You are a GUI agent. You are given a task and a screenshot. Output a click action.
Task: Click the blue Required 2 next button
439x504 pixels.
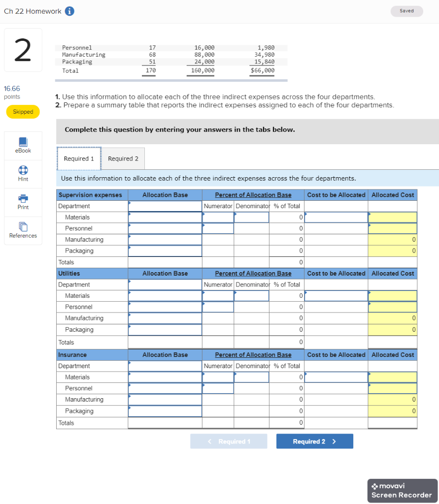point(314,441)
